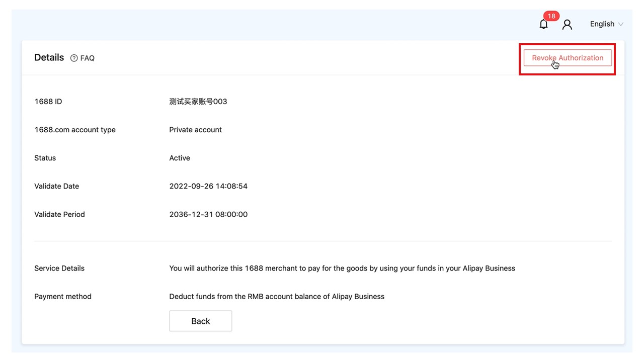Open the user profile icon
Screen dimensions: 644x362
(x=567, y=24)
